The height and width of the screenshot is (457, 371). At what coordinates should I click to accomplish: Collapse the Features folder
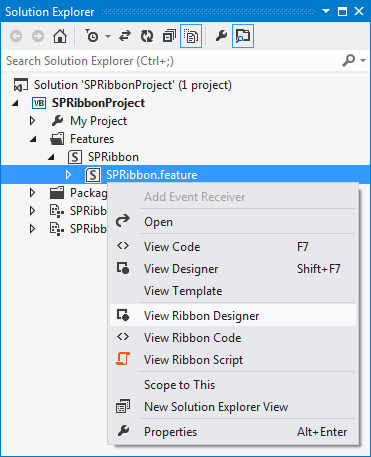click(33, 139)
